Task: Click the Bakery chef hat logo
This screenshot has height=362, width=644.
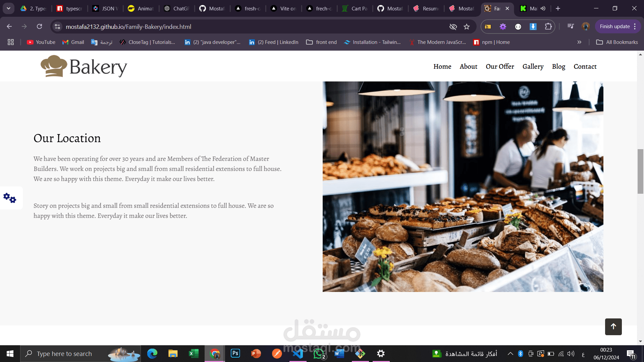Action: click(x=54, y=66)
